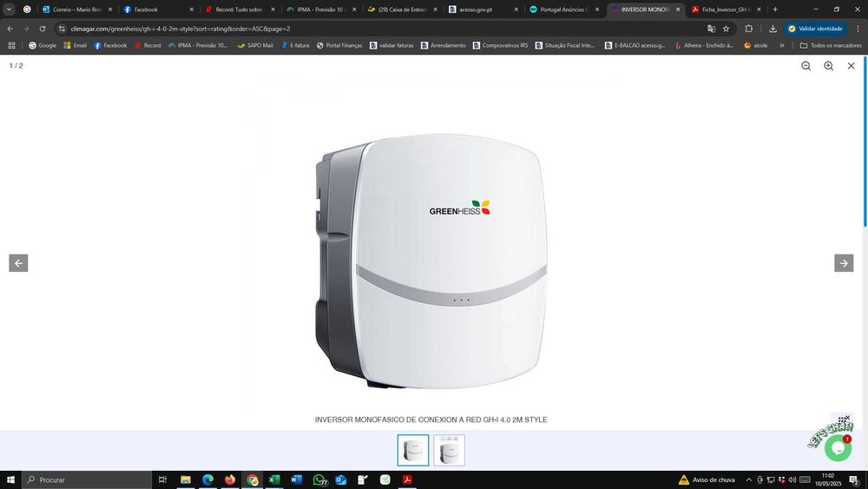Open the Email bookmark
The width and height of the screenshot is (868, 489).
76,45
